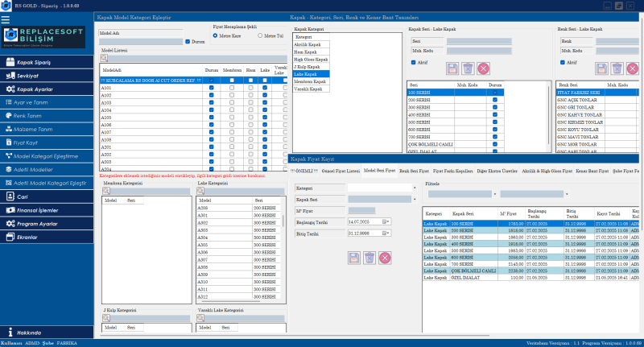Click the icon beside Model Kategori Eşleştirme
Screen dimensions: 644x347
point(9,156)
